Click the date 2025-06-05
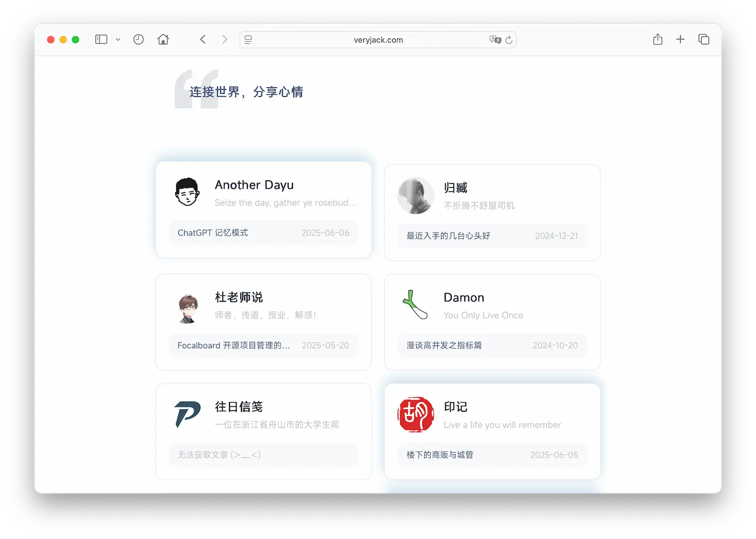 coord(554,455)
